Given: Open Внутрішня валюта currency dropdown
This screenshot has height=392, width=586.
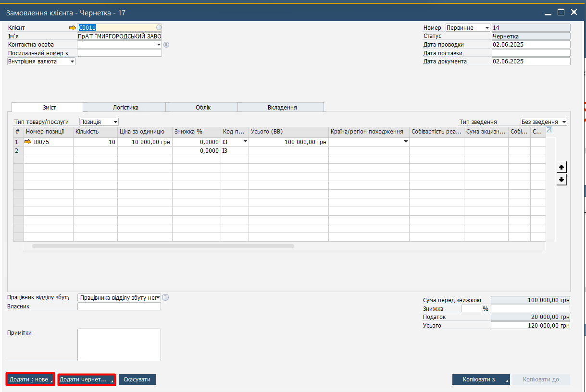Looking at the screenshot, I should tap(72, 61).
